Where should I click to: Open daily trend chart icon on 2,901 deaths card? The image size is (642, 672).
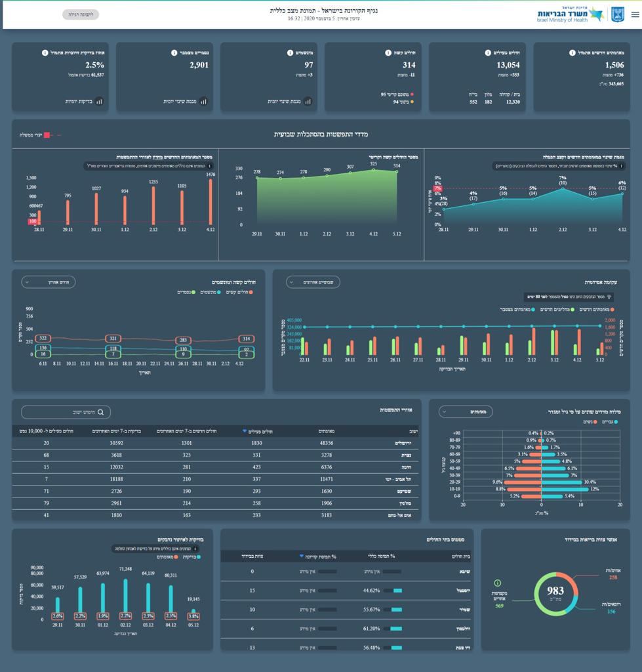203,102
